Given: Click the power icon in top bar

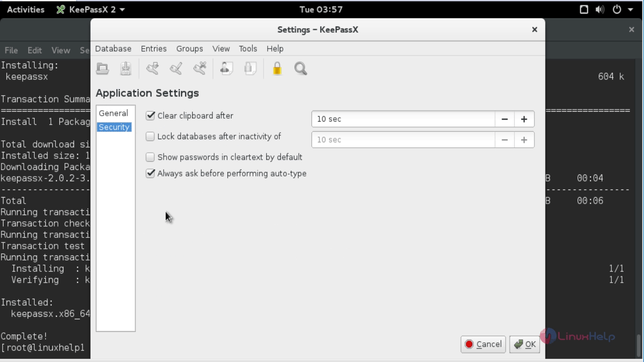Looking at the screenshot, I should 617,9.
